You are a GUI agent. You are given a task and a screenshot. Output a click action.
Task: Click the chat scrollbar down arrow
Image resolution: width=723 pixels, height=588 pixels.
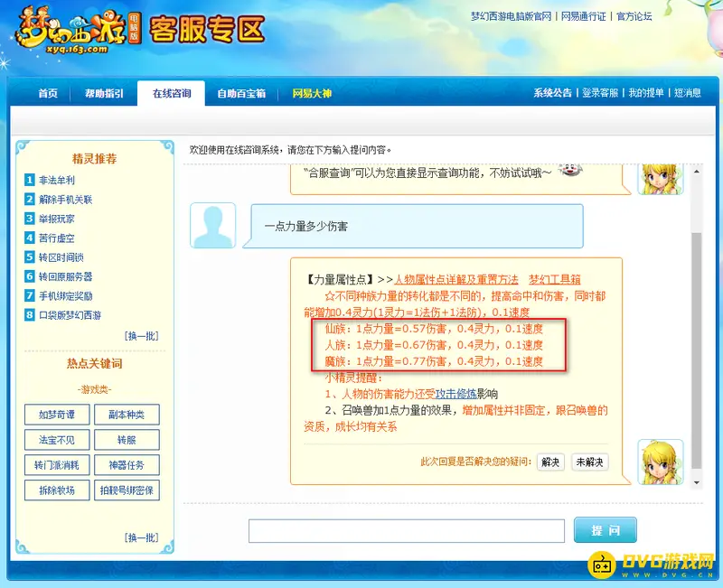point(696,482)
